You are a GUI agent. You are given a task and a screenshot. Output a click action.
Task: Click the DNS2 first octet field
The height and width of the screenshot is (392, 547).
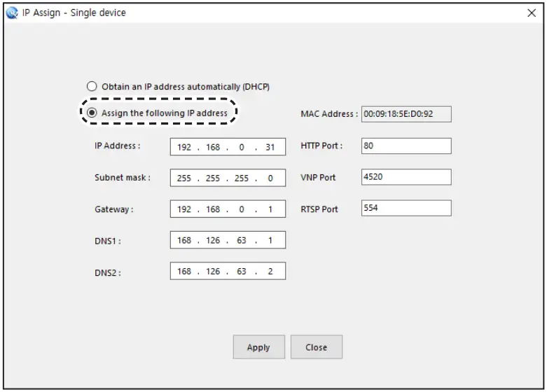[x=184, y=271]
